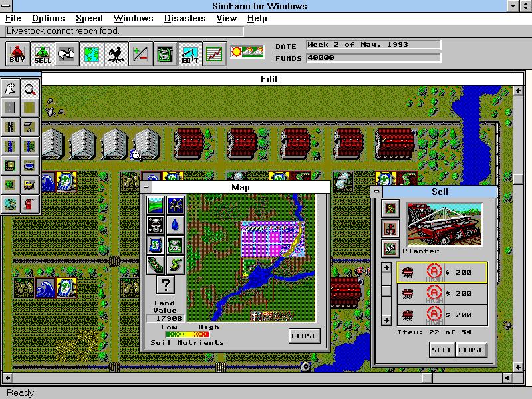Viewport: 532px width, 399px height.
Task: Click the rooster weathervane toolbar icon
Action: [116, 54]
